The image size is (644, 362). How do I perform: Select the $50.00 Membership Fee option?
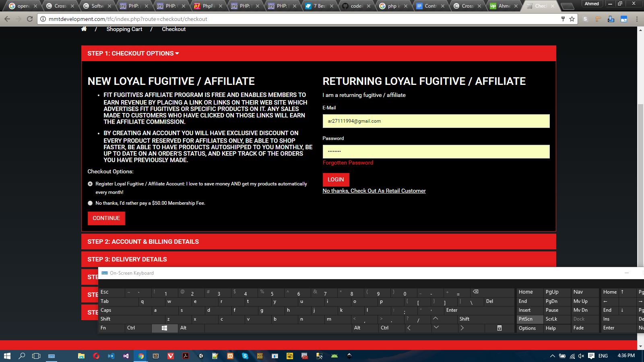[90, 203]
